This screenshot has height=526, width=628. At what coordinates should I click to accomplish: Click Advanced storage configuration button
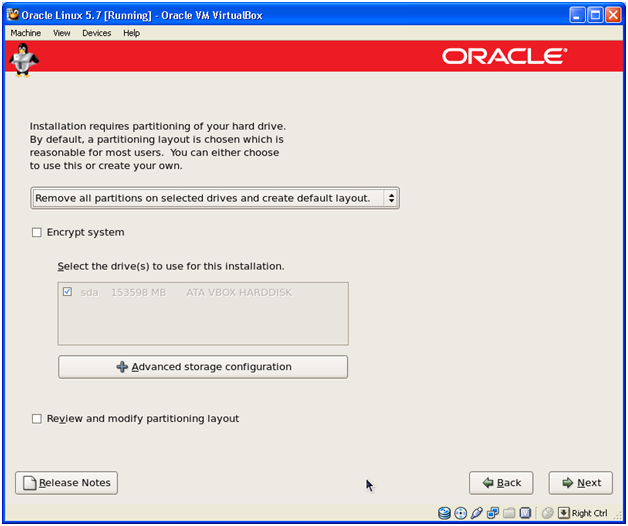coord(203,367)
